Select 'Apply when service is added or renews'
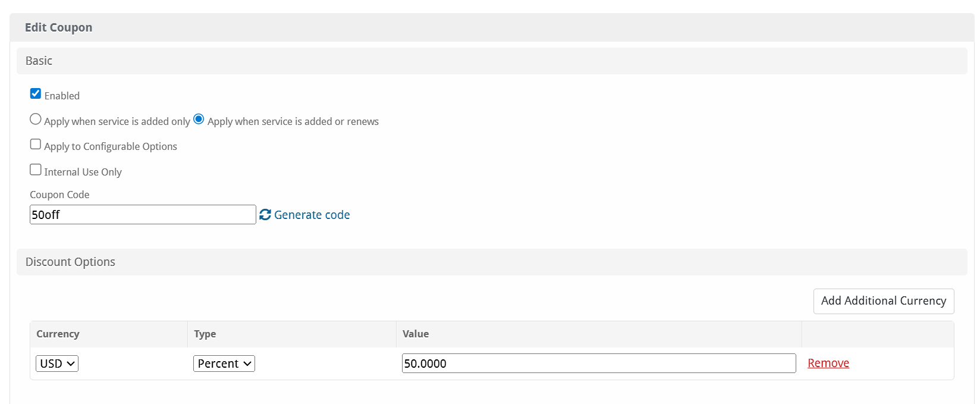The image size is (980, 404). (199, 120)
